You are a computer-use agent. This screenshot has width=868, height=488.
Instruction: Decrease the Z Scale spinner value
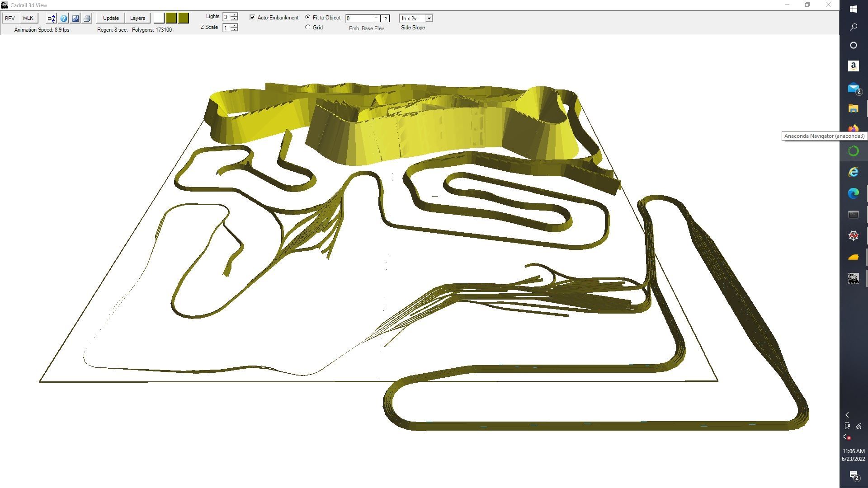[234, 29]
